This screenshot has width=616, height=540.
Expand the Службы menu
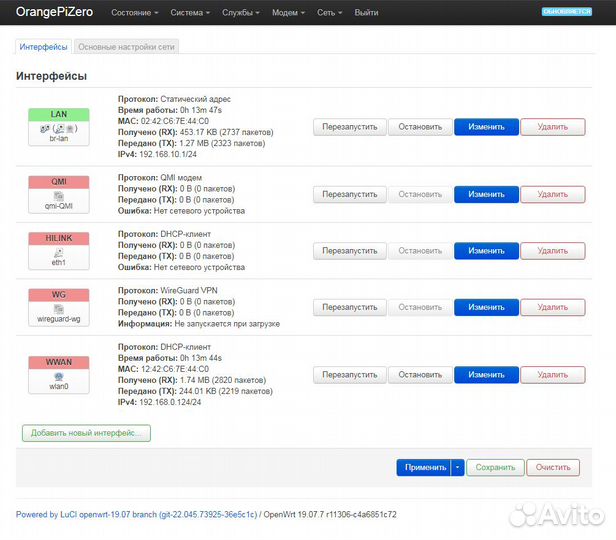tap(241, 13)
